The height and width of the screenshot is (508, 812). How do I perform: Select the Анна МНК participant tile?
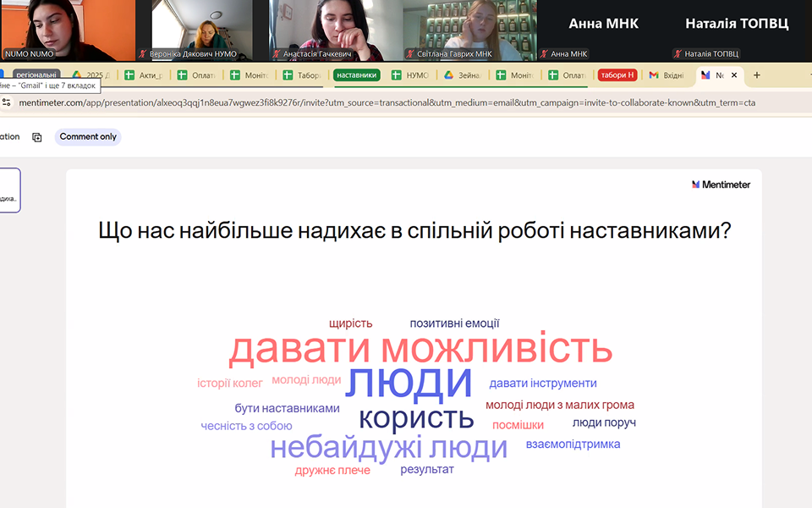coord(603,30)
